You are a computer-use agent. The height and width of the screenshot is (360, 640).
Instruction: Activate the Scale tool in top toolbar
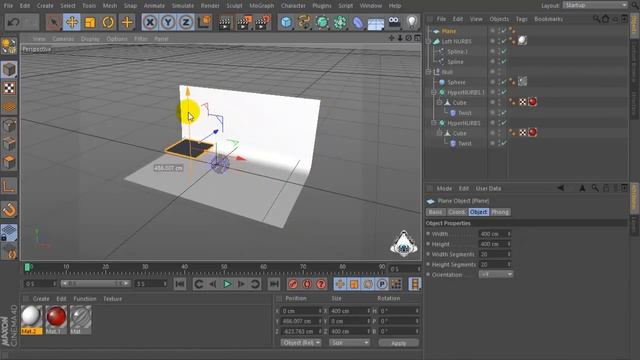[x=90, y=22]
